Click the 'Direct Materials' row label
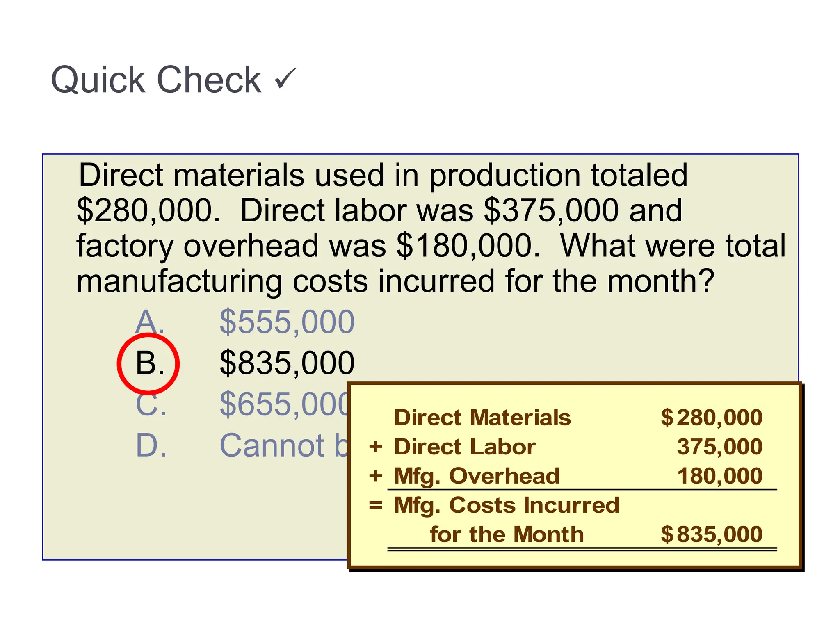Screen dimensions: 840x630 pyautogui.click(x=482, y=418)
